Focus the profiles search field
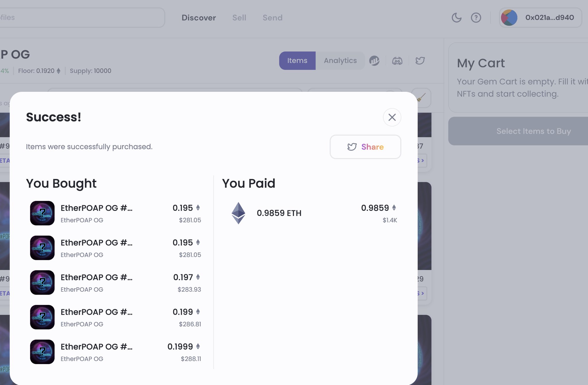588x385 pixels. (x=80, y=18)
